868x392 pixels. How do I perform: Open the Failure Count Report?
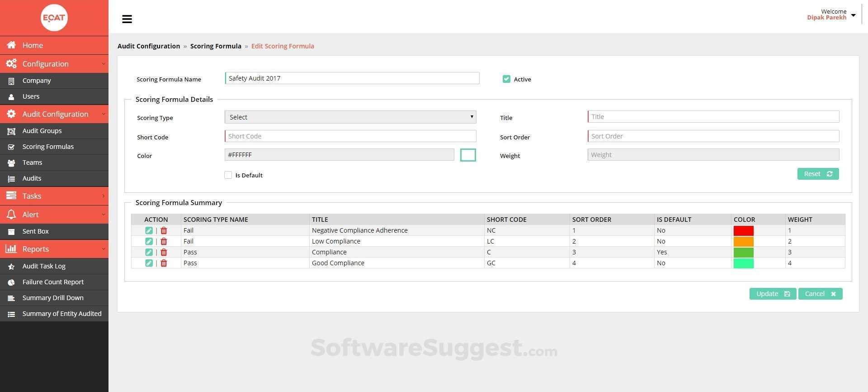click(54, 282)
